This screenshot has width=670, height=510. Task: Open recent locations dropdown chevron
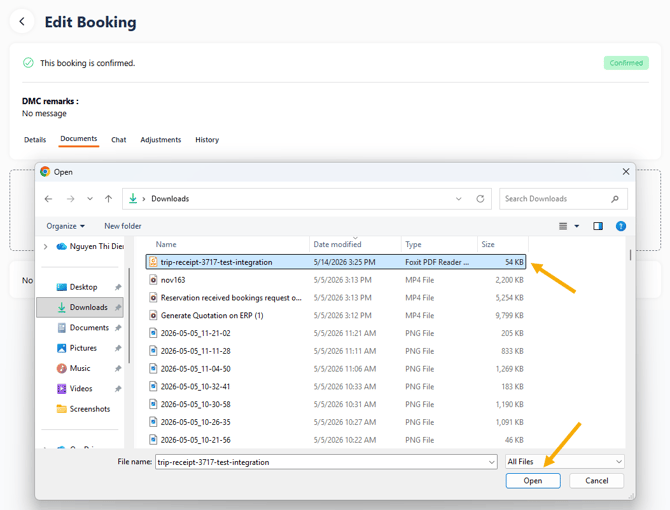(90, 199)
